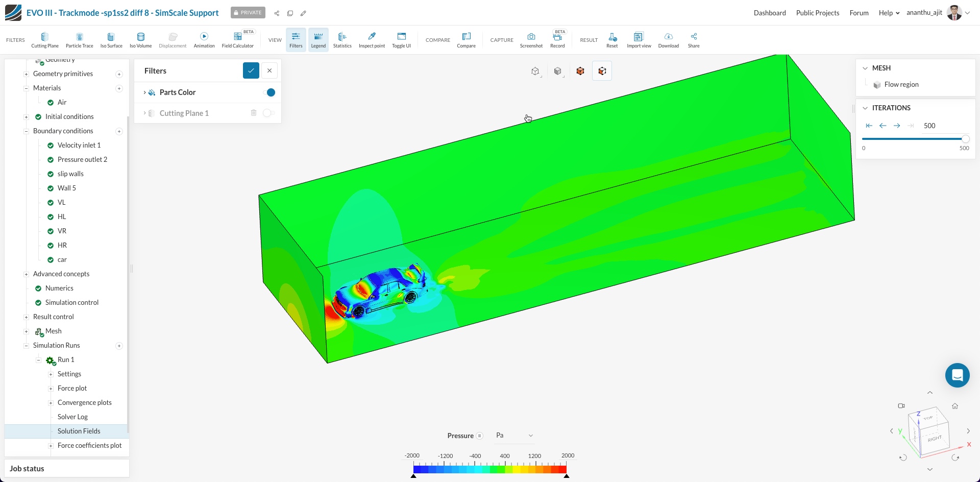Add a Cutting Plane filter

(45, 40)
